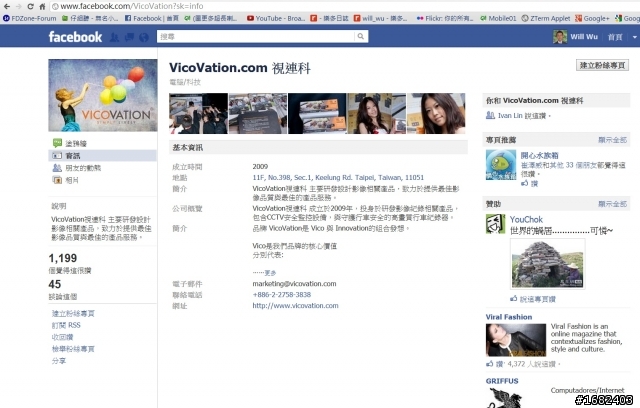Open the notifications globe icon
The image size is (640, 408).
pyautogui.click(x=144, y=37)
